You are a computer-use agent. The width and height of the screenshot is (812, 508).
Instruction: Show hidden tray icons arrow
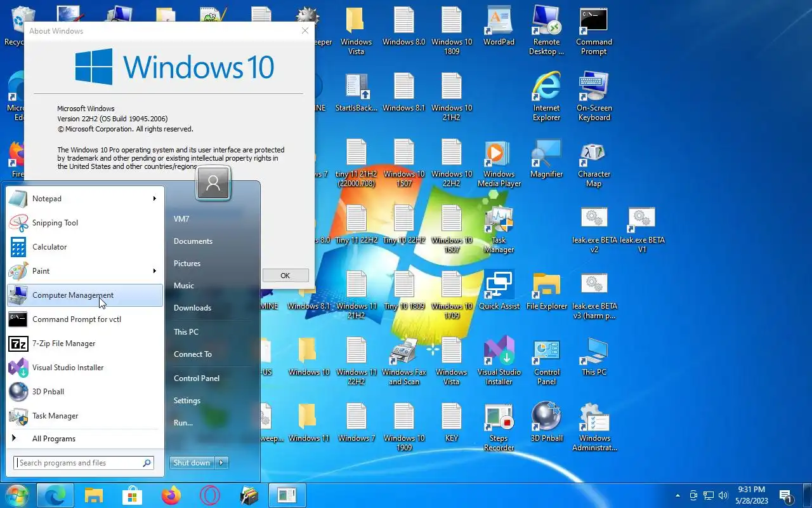678,495
